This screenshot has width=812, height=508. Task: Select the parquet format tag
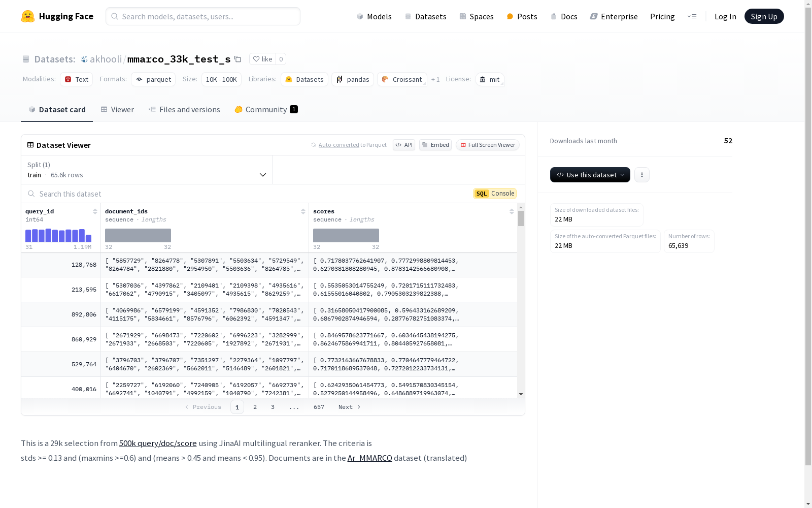(153, 79)
